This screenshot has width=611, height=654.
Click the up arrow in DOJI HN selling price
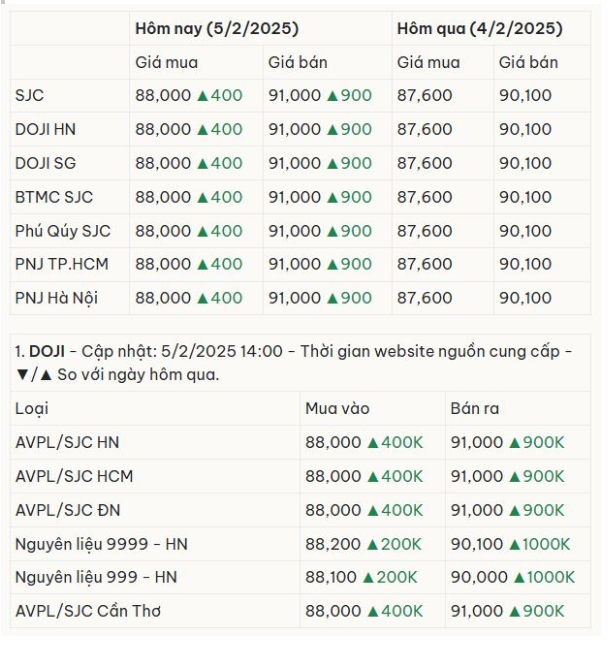[x=332, y=130]
